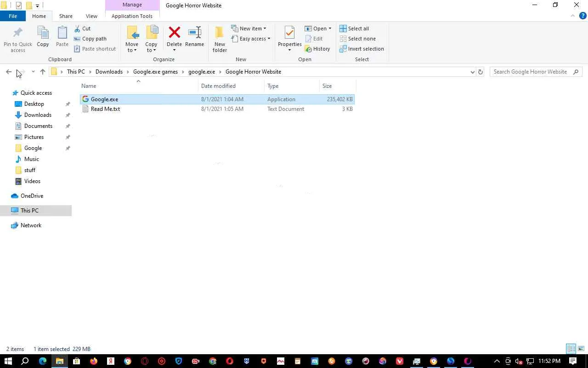Click the Read Me.txt document icon
The width and height of the screenshot is (588, 368).
point(85,109)
